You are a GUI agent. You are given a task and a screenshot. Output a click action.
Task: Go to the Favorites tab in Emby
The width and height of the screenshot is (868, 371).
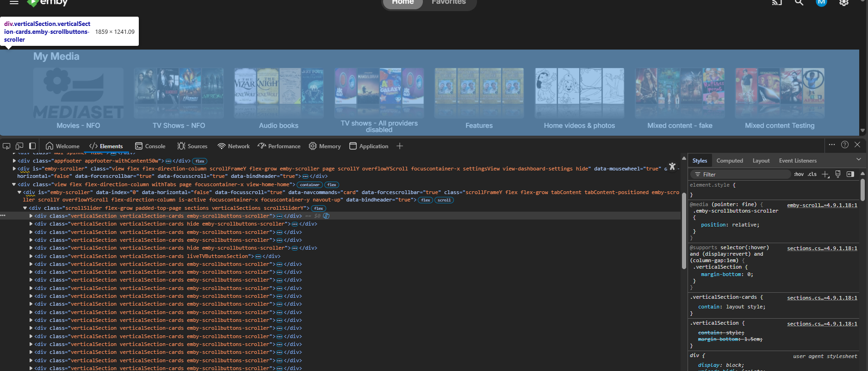click(x=448, y=3)
